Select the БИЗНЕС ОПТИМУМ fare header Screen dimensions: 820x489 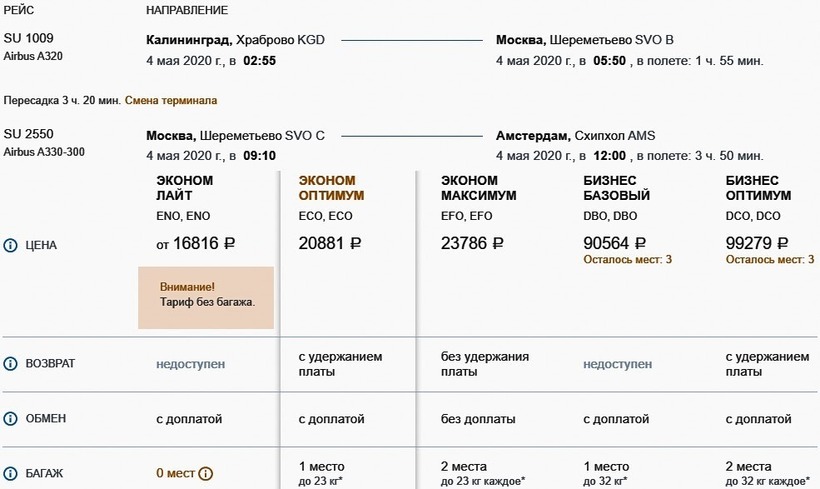(x=758, y=188)
